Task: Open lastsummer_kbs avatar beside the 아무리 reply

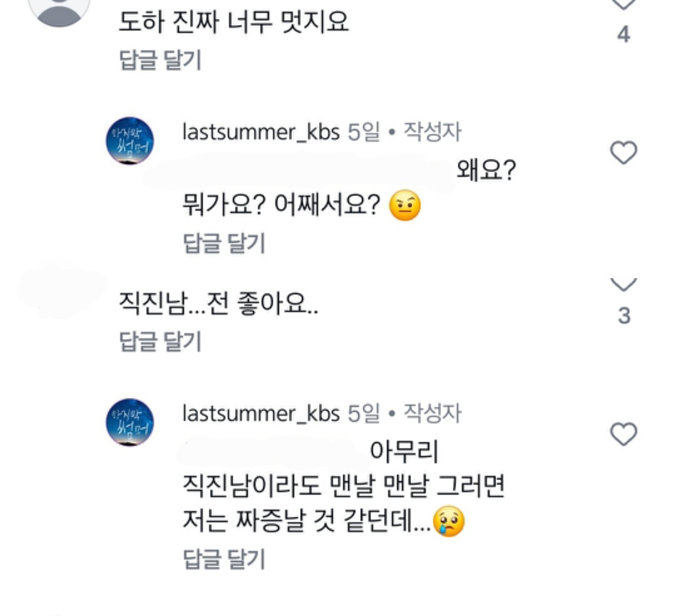Action: 130,422
